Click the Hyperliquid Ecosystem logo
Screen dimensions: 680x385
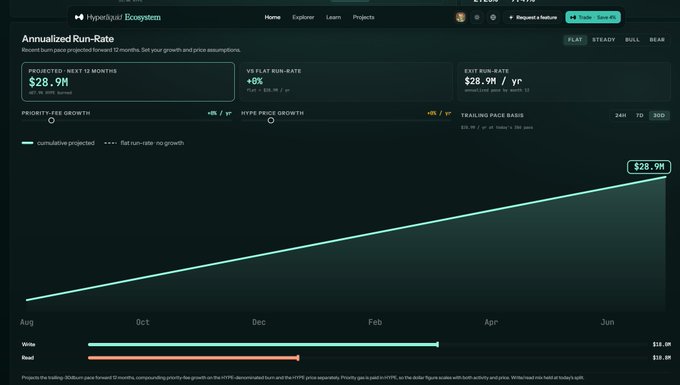[x=118, y=17]
